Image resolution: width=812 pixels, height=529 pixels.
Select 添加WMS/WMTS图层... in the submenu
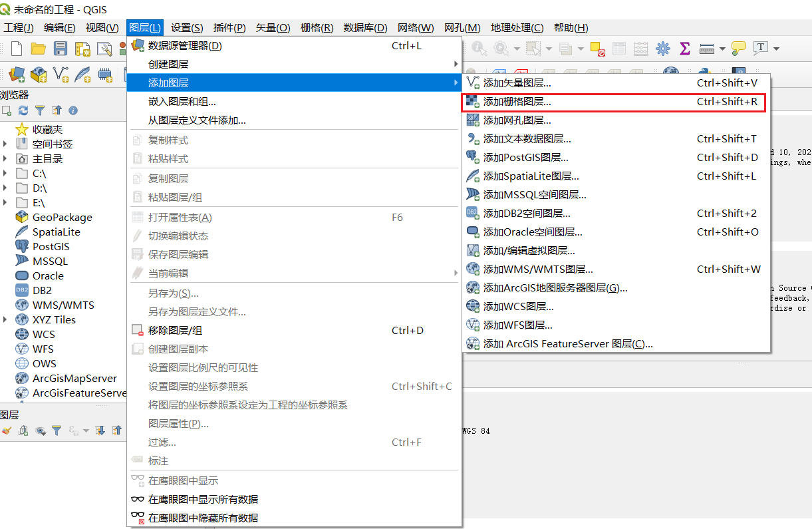(x=616, y=269)
